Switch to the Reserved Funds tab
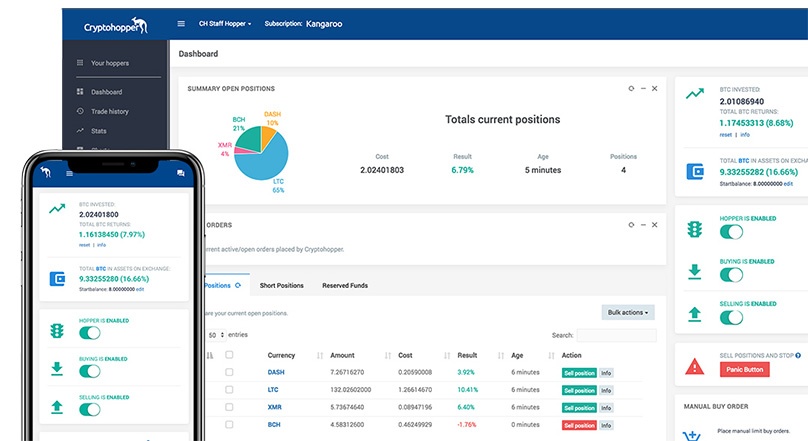808x441 pixels. coord(345,285)
